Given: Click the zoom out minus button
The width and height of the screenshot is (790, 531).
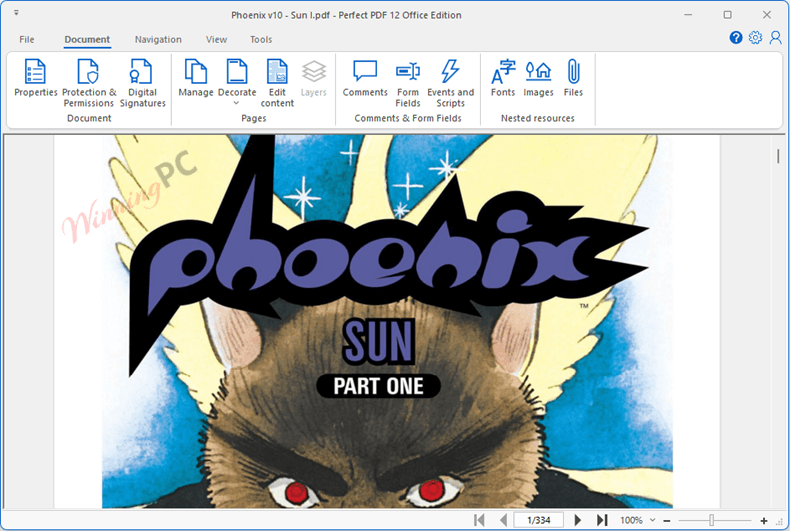Looking at the screenshot, I should point(667,520).
